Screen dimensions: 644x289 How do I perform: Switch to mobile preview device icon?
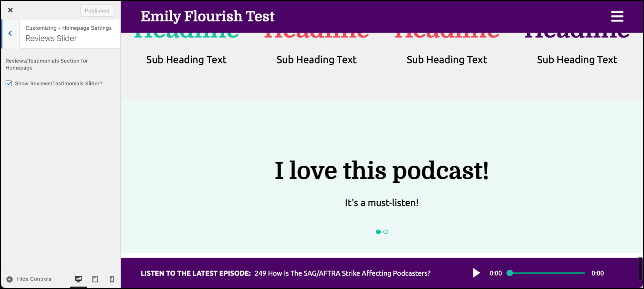tap(112, 279)
